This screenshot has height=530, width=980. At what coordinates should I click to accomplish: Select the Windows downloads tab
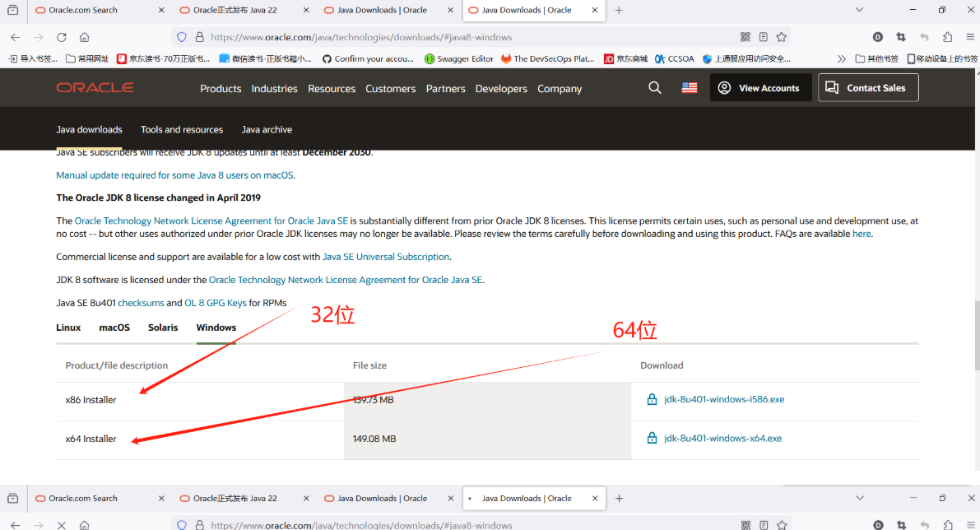(216, 328)
